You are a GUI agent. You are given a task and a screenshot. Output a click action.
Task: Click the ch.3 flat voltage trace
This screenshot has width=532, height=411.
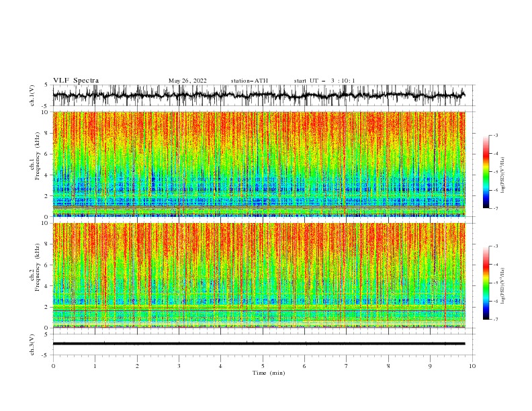[x=259, y=344]
